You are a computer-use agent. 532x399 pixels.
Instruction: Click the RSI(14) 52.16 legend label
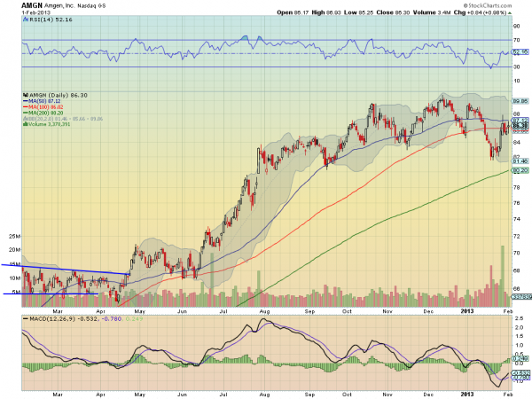pos(51,20)
